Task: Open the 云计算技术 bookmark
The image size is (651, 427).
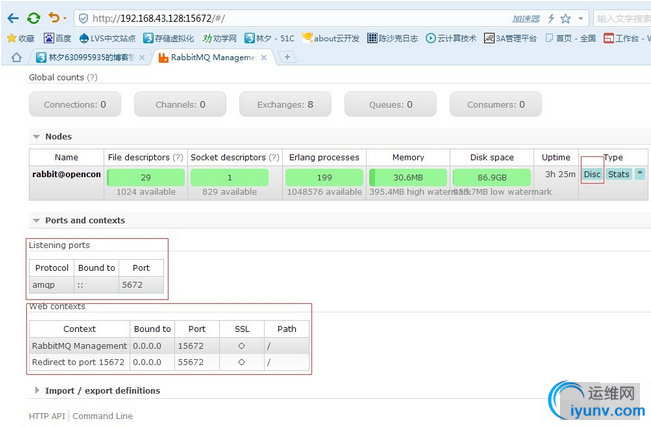Action: click(x=451, y=39)
